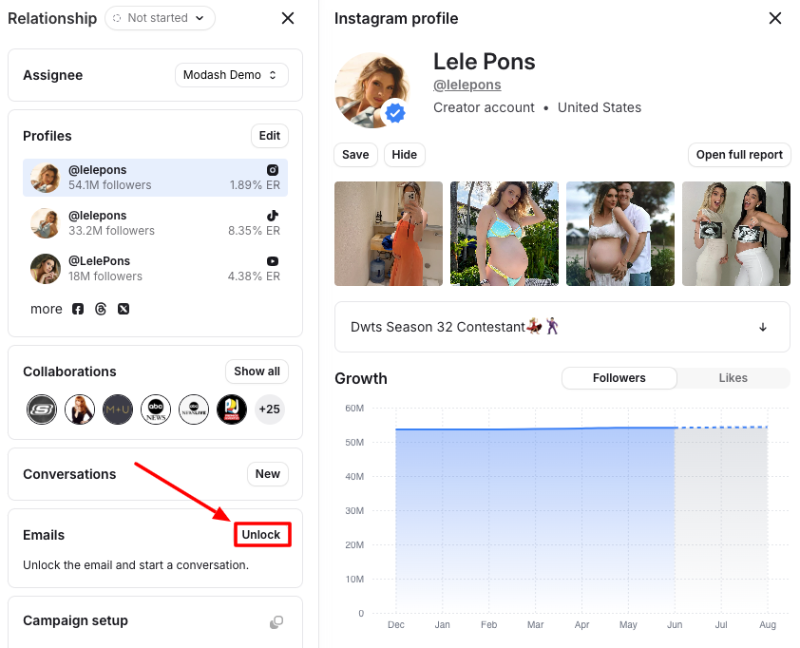This screenshot has width=800, height=648.
Task: Close the Instagram profile panel
Action: coord(775,18)
